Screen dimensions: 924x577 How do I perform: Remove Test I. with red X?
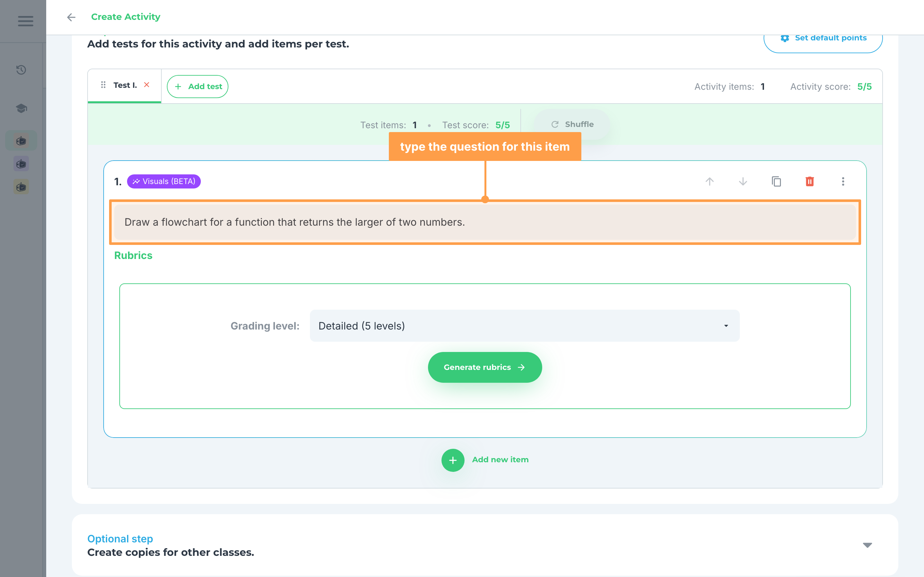click(147, 85)
